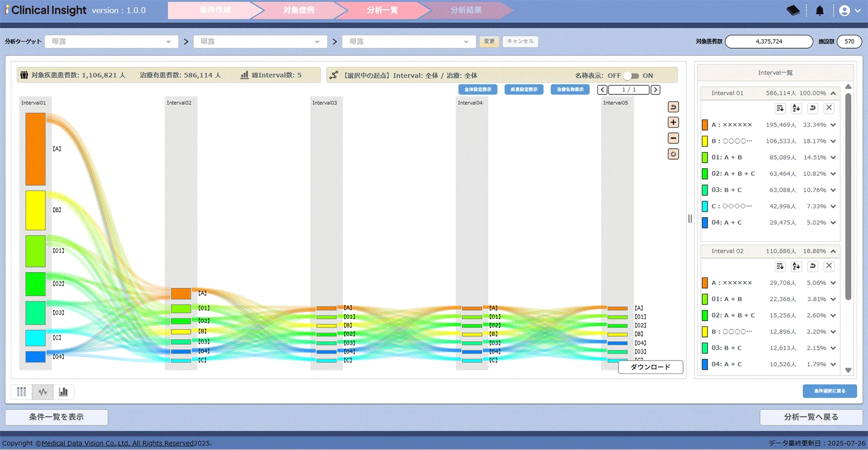Click 治療名称表示 toggle button

click(570, 90)
